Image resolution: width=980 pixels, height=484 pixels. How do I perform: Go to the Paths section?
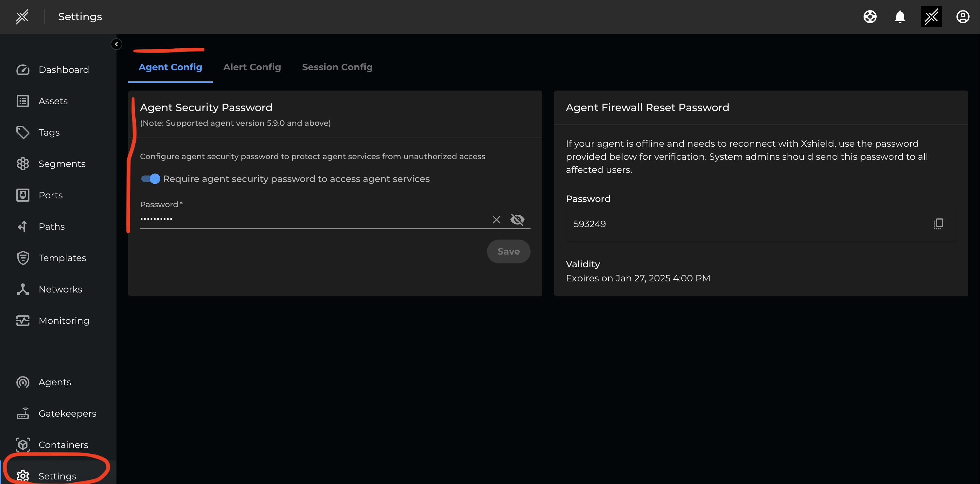coord(51,226)
